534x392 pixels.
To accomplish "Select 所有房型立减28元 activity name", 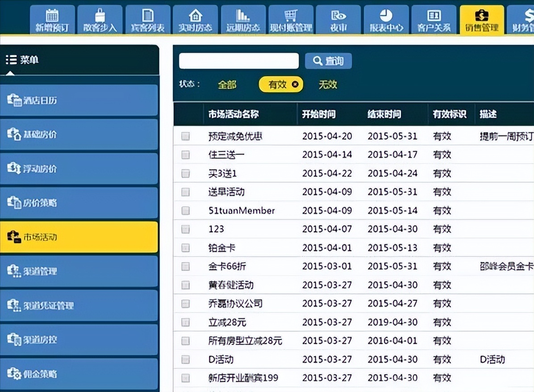I will 245,341.
